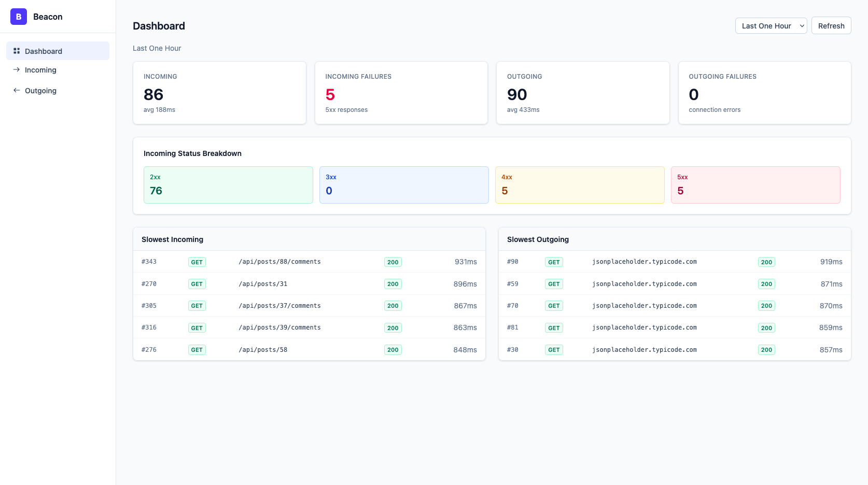The width and height of the screenshot is (868, 485).
Task: Go to the Outgoing page in sidebar
Action: [x=40, y=91]
